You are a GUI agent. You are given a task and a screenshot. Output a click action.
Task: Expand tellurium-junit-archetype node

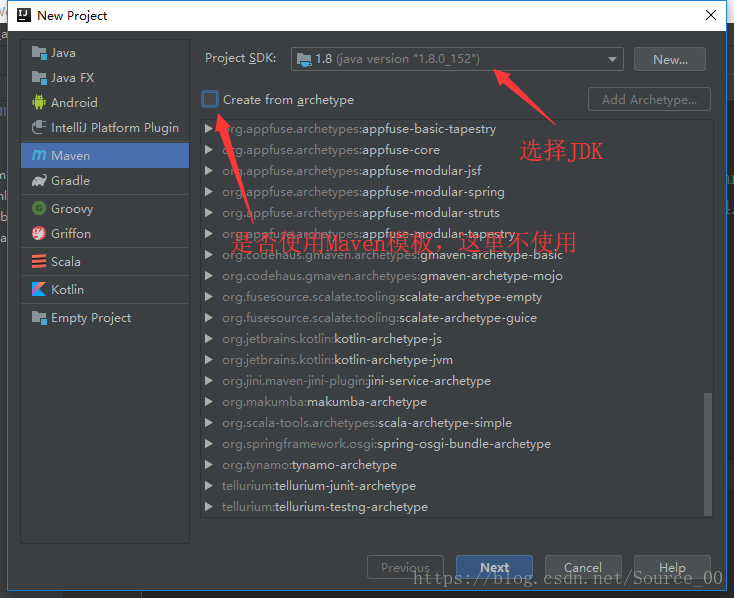point(209,486)
